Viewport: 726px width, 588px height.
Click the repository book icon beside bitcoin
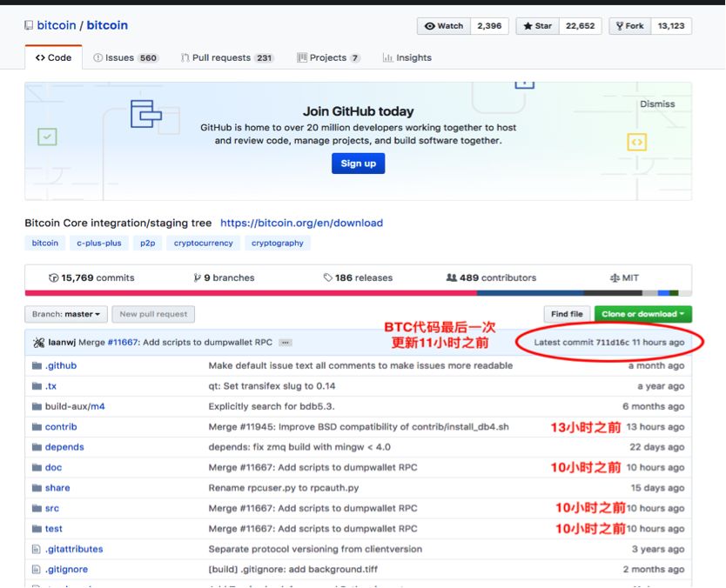pyautogui.click(x=29, y=25)
